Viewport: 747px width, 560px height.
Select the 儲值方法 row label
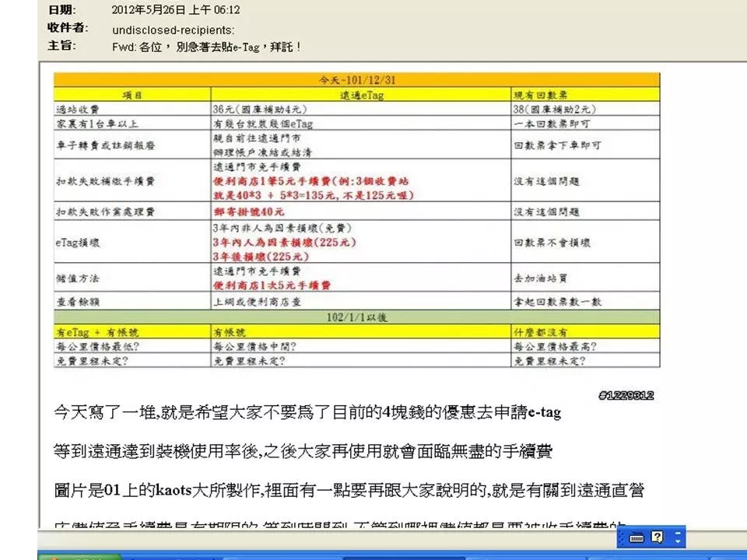(78, 278)
